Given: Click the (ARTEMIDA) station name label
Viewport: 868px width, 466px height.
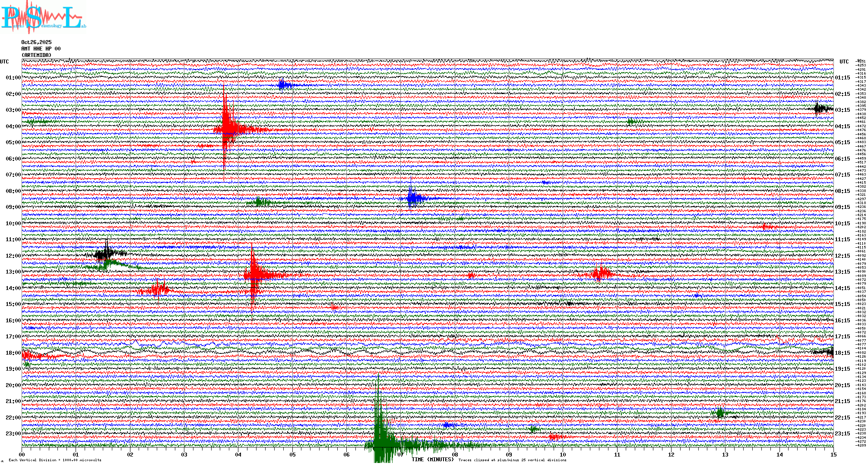Looking at the screenshot, I should [x=36, y=55].
